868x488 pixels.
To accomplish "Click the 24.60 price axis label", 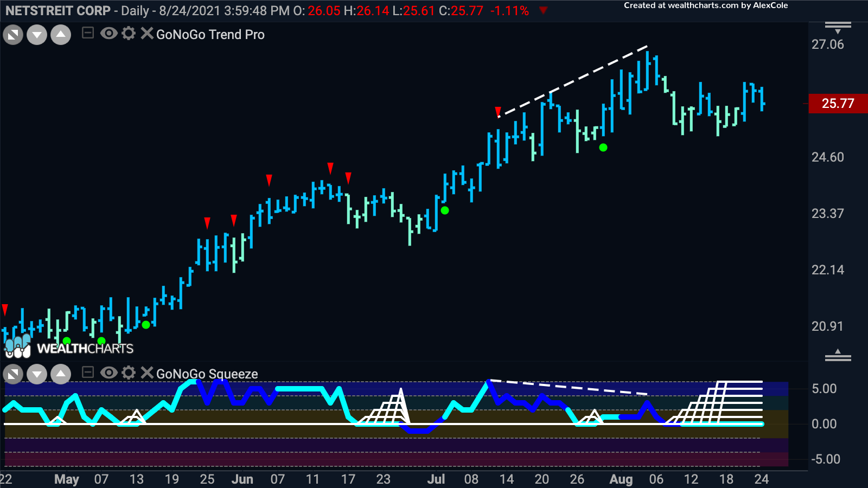I will (x=828, y=157).
